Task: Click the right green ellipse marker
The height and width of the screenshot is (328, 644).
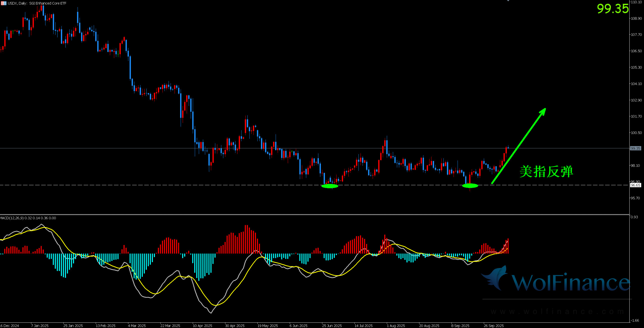Action: pyautogui.click(x=470, y=186)
